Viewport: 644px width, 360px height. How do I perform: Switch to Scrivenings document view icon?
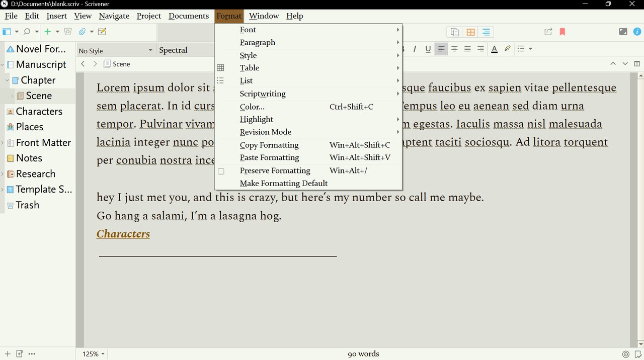(x=455, y=32)
